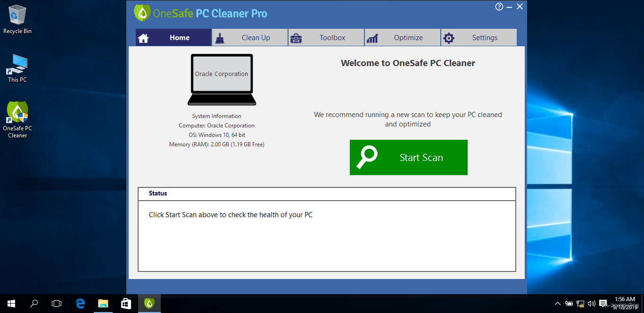The image size is (644, 313).
Task: Select the Recycle Bin desktop icon
Action: point(17,19)
